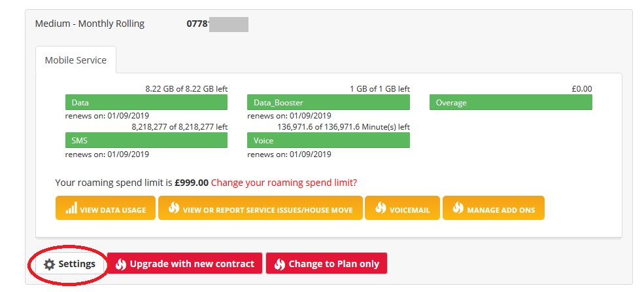
Task: Click the gear icon beside Settings
Action: click(x=49, y=265)
